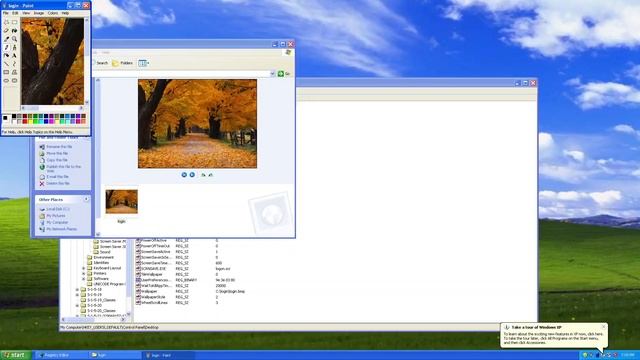This screenshot has height=360, width=640.
Task: Click the green Go button in Explorer
Action: click(x=284, y=73)
